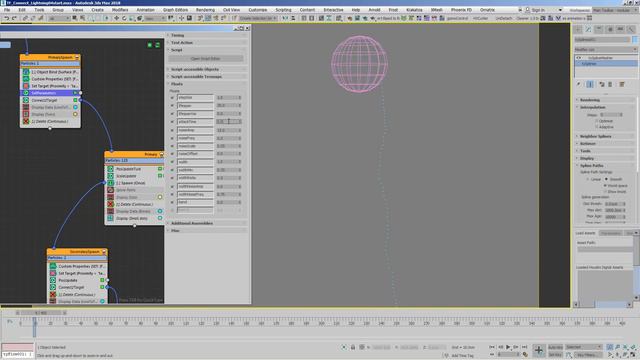Image resolution: width=640 pixels, height=360 pixels.
Task: Toggle the checkbox beside the bend float
Action: [x=172, y=202]
